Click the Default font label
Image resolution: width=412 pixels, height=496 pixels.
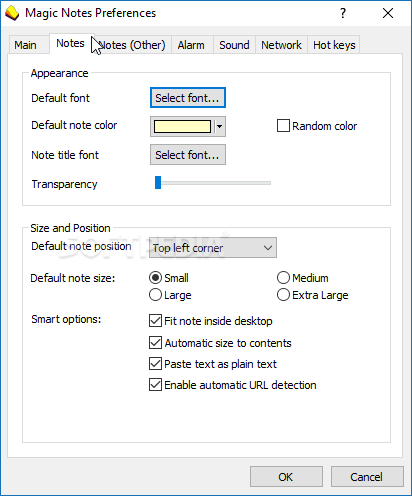pos(60,98)
